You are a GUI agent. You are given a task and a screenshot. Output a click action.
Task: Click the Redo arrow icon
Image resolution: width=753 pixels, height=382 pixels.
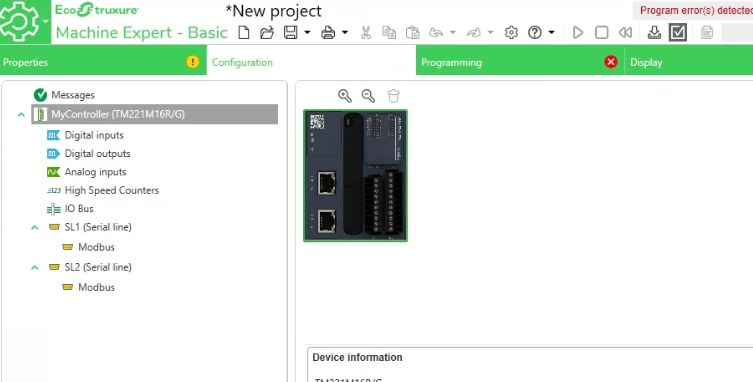point(474,33)
